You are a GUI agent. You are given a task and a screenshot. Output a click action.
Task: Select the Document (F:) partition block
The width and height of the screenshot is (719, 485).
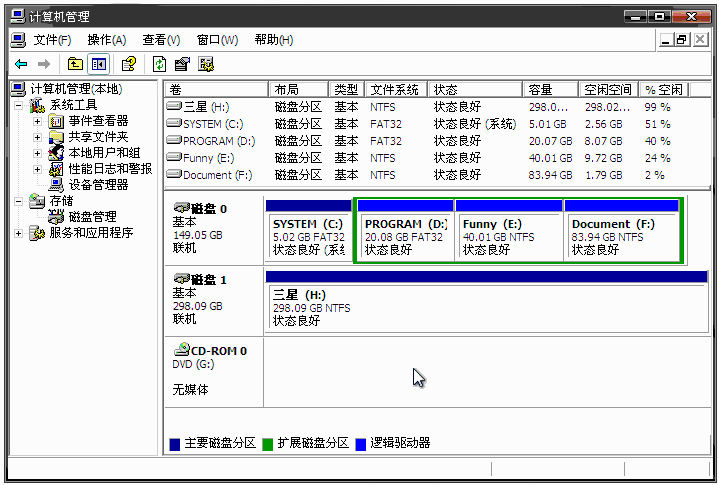tap(622, 231)
